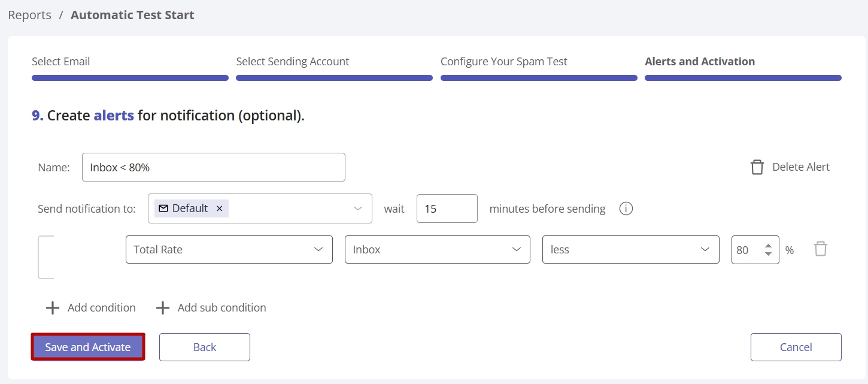
Task: Open the less comparison dropdown
Action: click(630, 250)
